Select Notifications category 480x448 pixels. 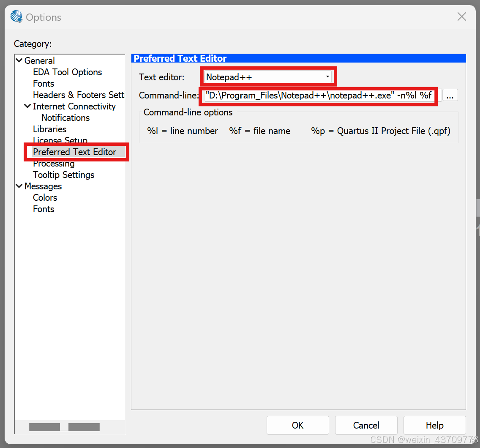coord(65,117)
